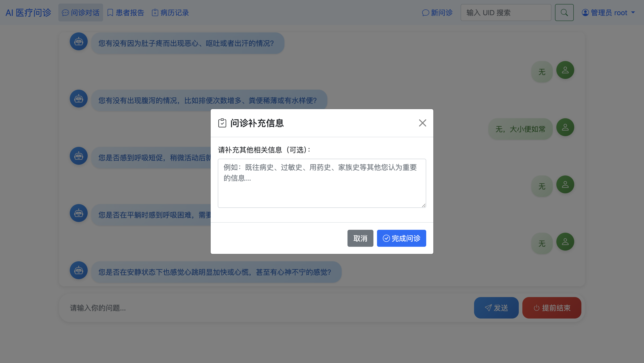Switch to the 病历记录 tab
This screenshot has width=644, height=363.
click(170, 13)
